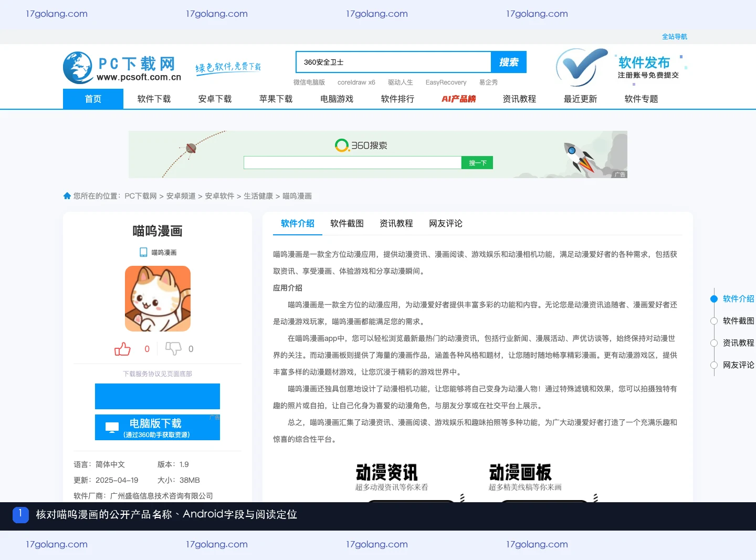Click 下载服务协议见页面底部 note
Viewport: 756px width, 560px height.
[x=157, y=374]
